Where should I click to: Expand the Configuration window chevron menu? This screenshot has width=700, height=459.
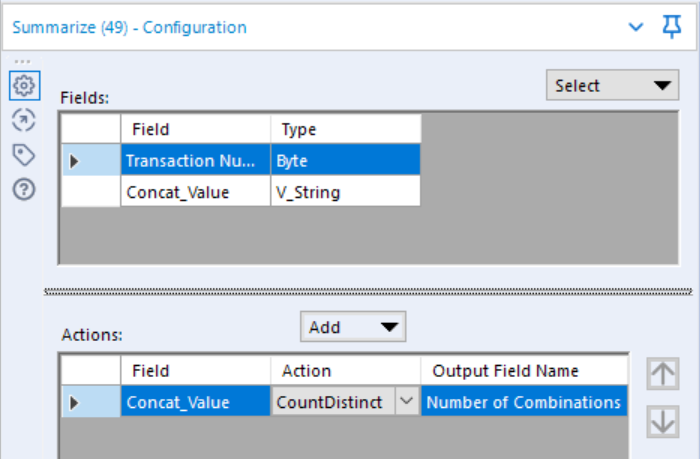coord(636,27)
